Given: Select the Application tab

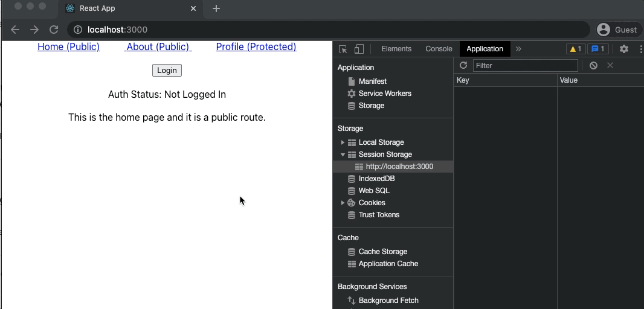Looking at the screenshot, I should tap(485, 49).
